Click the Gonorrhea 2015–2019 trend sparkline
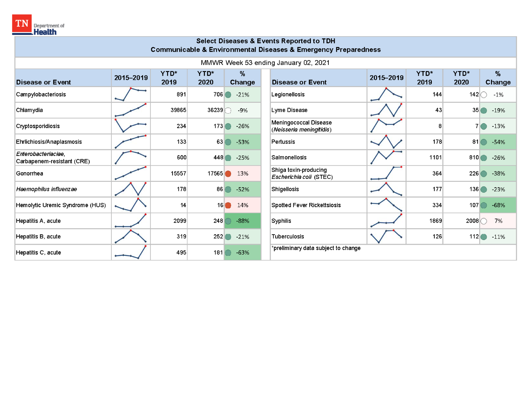532x411 pixels. (x=131, y=173)
